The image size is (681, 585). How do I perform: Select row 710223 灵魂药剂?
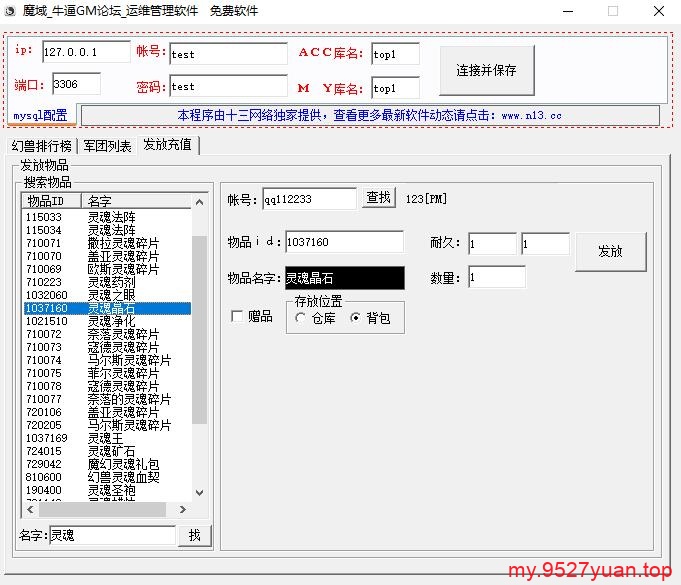click(107, 282)
